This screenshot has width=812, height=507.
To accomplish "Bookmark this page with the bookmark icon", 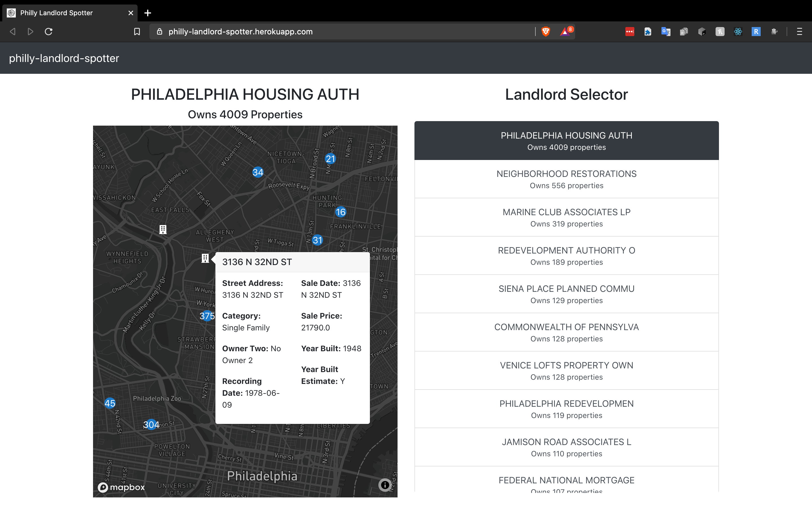I will 137,32.
